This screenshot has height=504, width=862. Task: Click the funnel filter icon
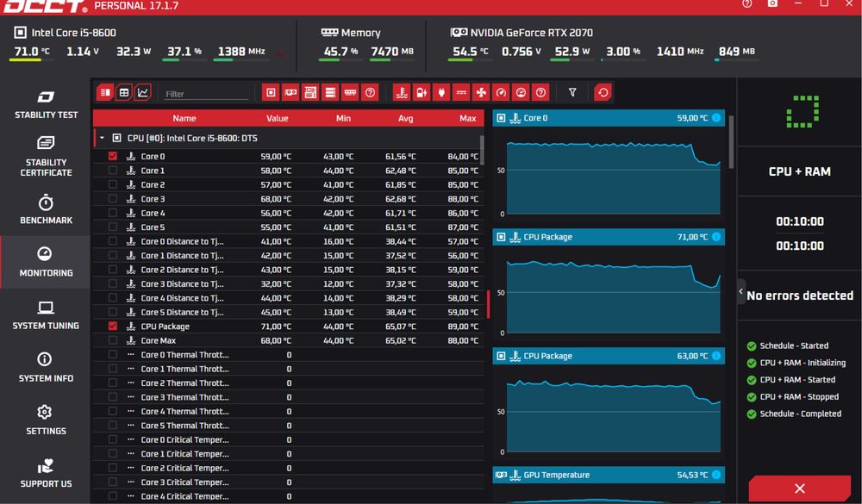pyautogui.click(x=572, y=92)
